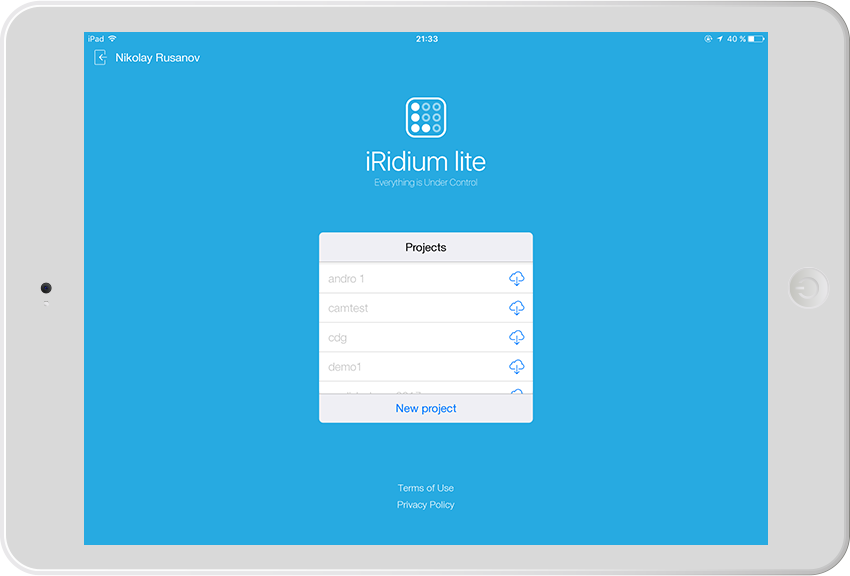
Task: Tap the orientation lock status icon
Action: click(x=708, y=39)
